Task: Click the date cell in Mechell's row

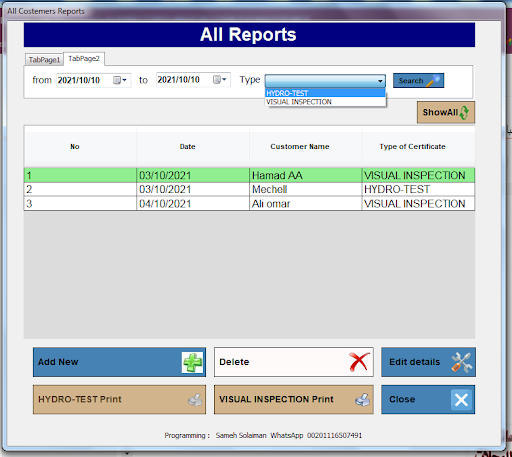Action: point(193,189)
